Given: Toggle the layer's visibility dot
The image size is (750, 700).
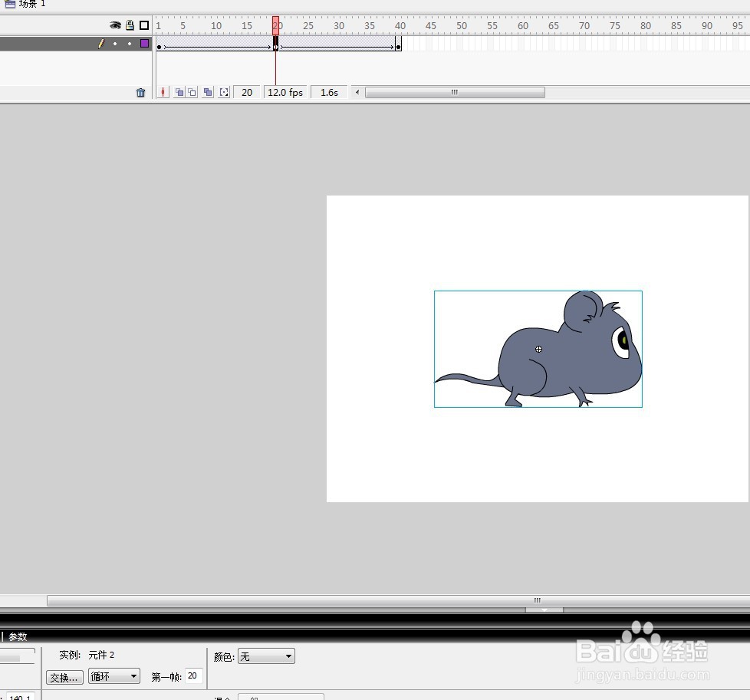Looking at the screenshot, I should 115,44.
